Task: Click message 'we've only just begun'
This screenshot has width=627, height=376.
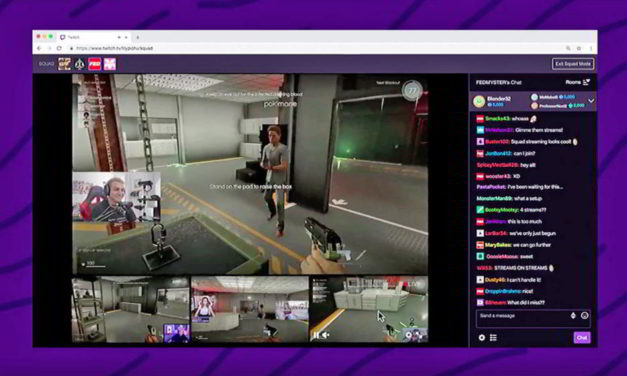Action: click(x=533, y=233)
